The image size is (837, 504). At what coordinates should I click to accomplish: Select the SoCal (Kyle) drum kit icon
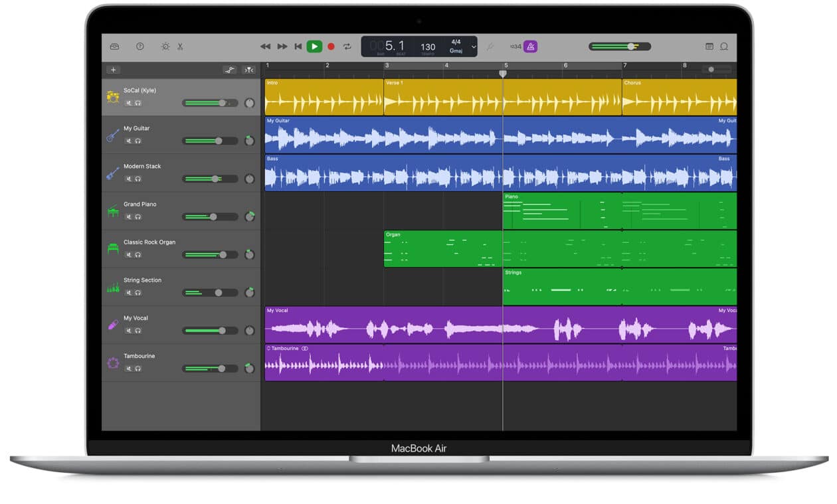112,96
